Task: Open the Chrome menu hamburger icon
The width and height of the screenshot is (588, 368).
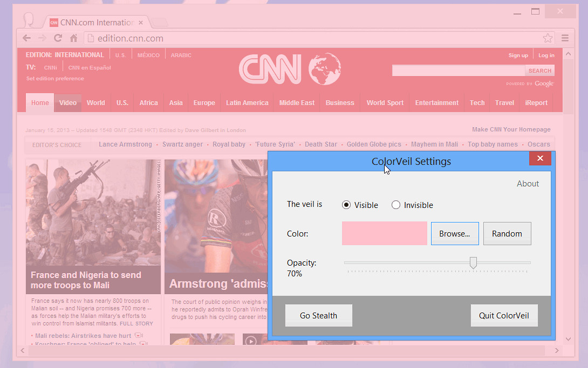Action: (x=565, y=38)
